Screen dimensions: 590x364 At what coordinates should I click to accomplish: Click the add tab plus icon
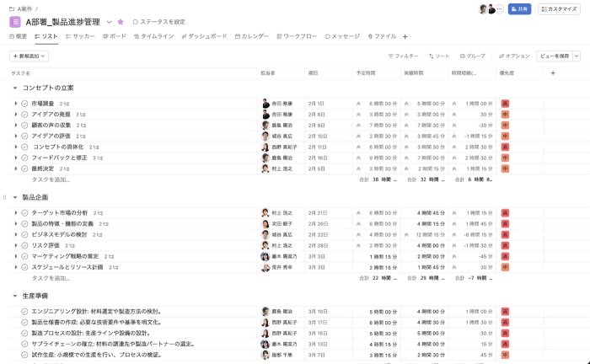[x=405, y=37]
